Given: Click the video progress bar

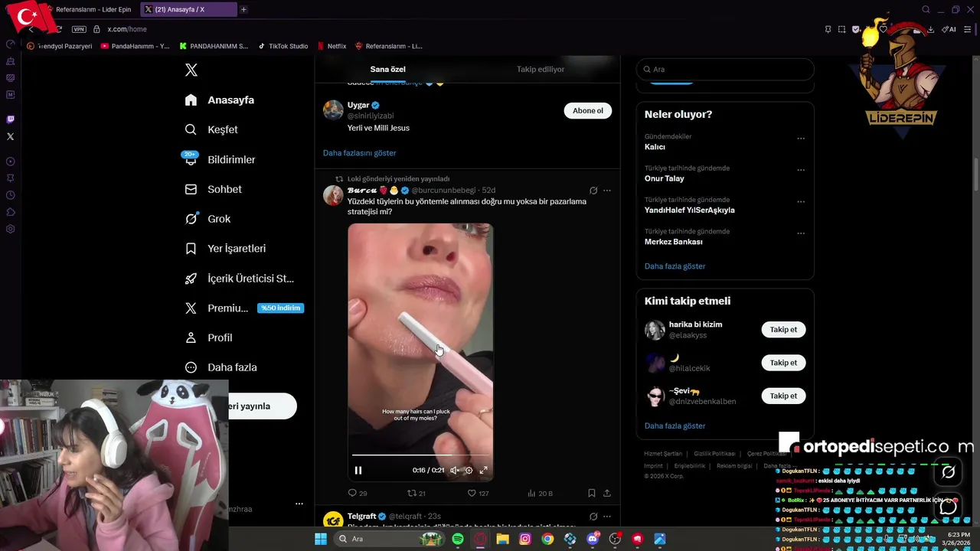Looking at the screenshot, I should click(x=420, y=455).
